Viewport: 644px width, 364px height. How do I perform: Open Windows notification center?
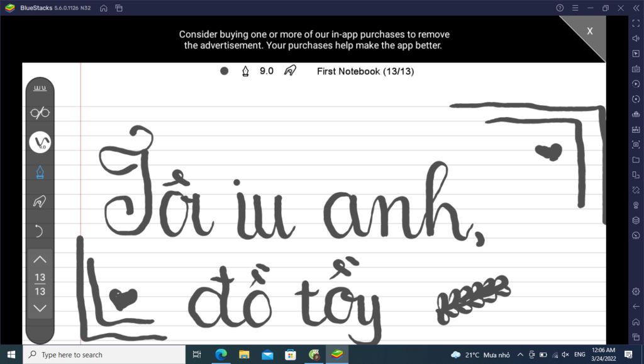click(x=628, y=355)
